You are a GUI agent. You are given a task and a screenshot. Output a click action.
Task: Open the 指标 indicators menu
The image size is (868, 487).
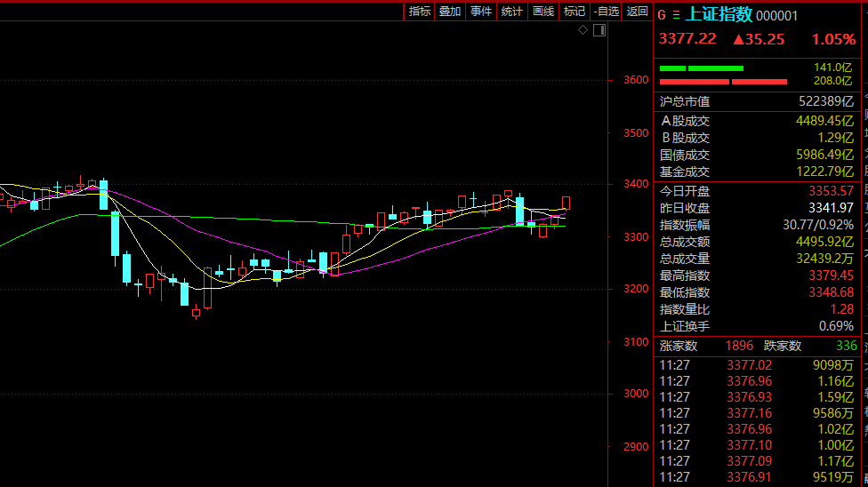[420, 12]
